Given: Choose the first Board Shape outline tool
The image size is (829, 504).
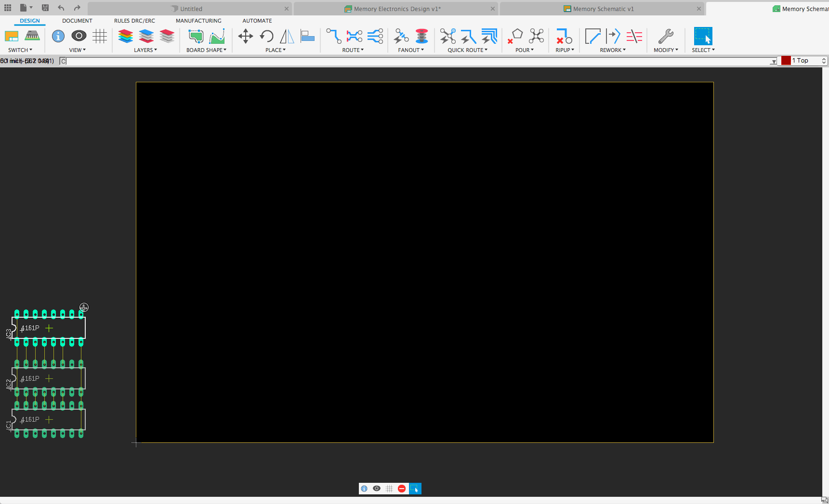Looking at the screenshot, I should [196, 36].
